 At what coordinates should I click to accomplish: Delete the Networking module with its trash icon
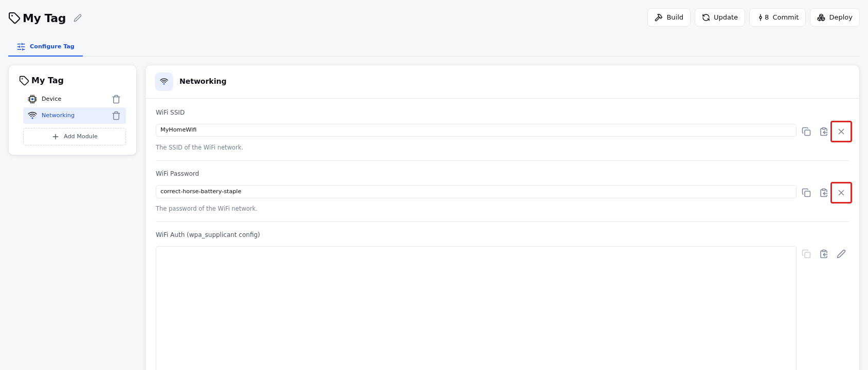tap(116, 116)
